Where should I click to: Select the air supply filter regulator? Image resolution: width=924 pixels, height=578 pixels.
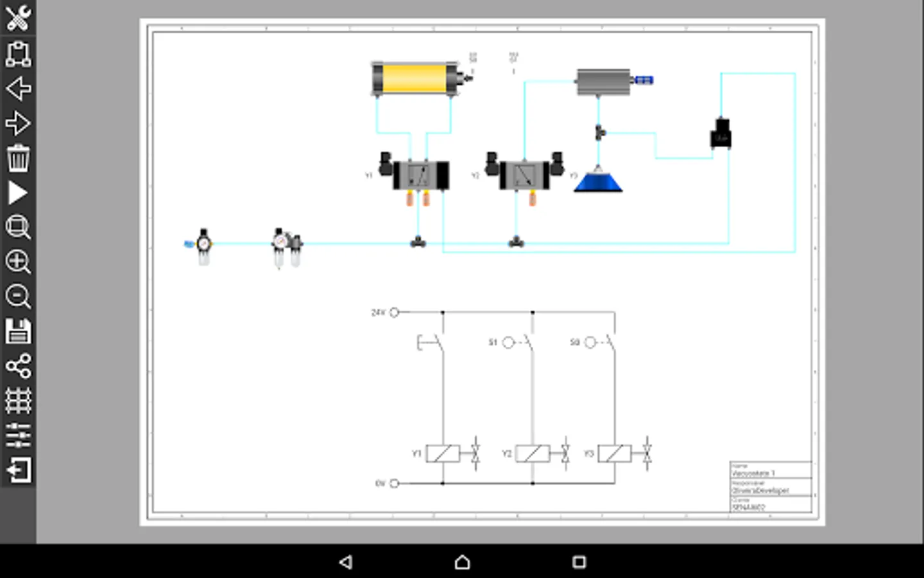(203, 247)
